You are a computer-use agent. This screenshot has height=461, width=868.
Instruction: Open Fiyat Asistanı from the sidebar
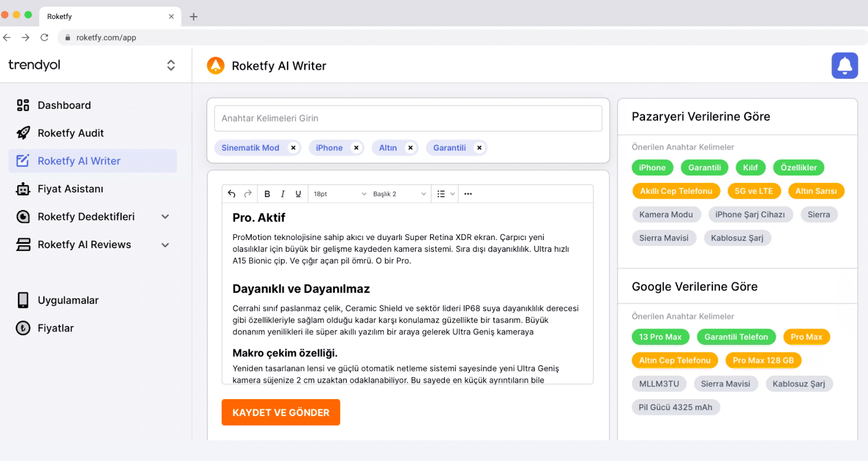click(x=70, y=189)
